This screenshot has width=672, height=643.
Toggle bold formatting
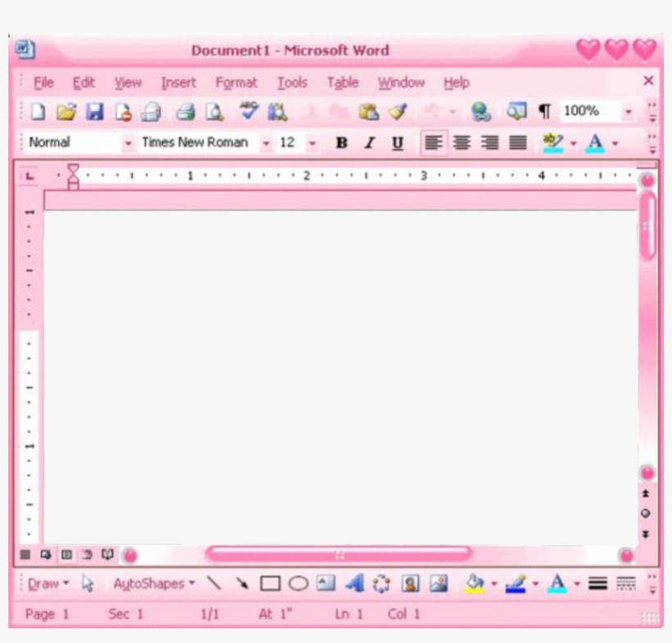[342, 142]
